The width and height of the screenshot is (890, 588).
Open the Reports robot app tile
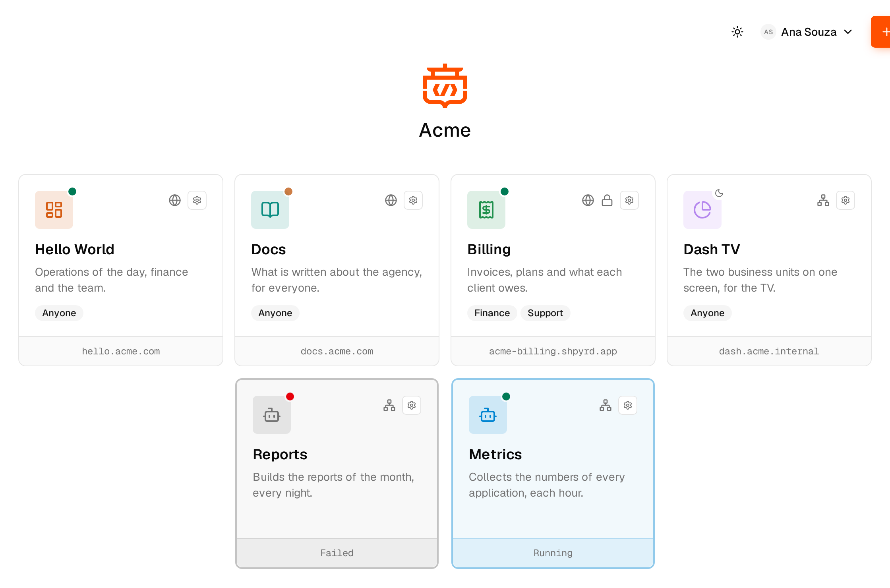pyautogui.click(x=272, y=415)
